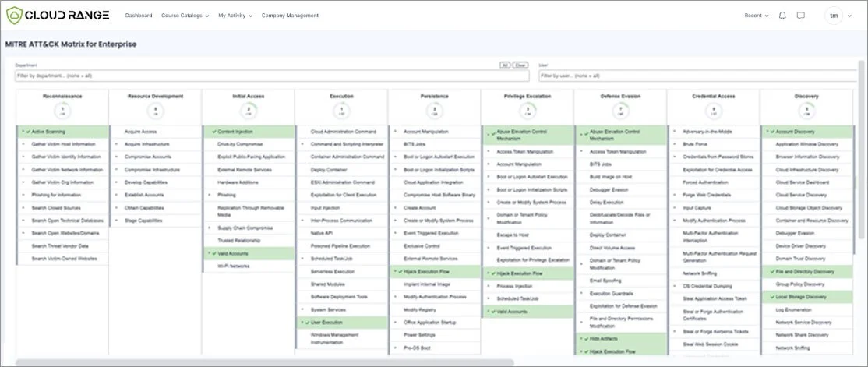
Task: Click Cloud Administration Command technique
Action: pyautogui.click(x=343, y=131)
